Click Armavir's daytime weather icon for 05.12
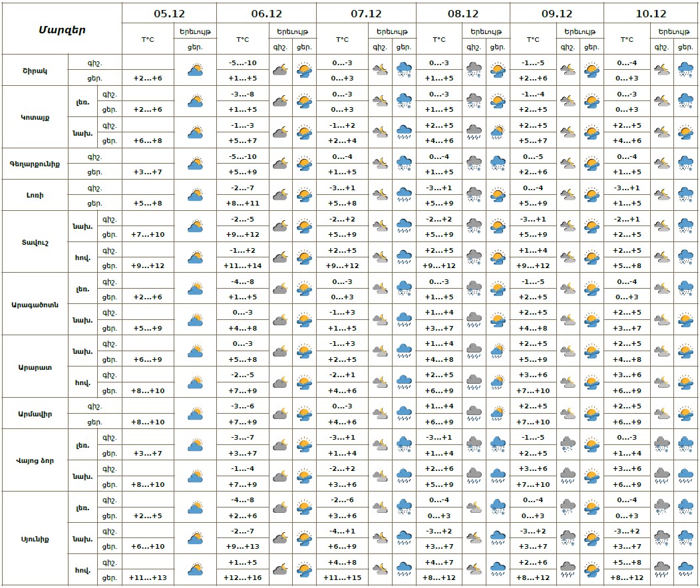The image size is (700, 588). (x=195, y=414)
